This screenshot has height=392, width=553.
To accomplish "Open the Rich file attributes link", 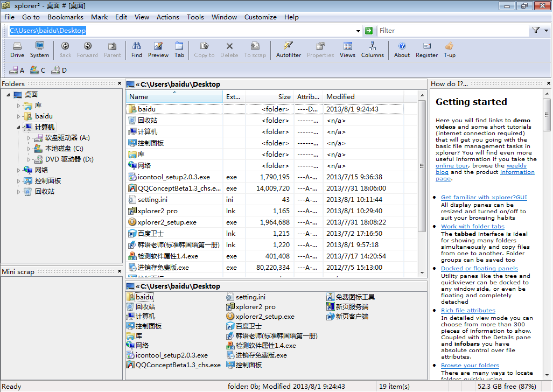I will pos(468,310).
